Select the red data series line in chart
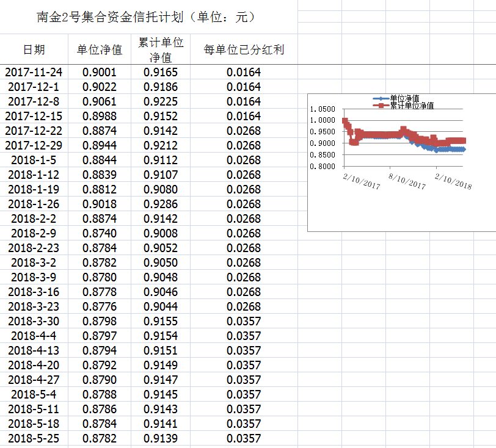 (x=379, y=135)
